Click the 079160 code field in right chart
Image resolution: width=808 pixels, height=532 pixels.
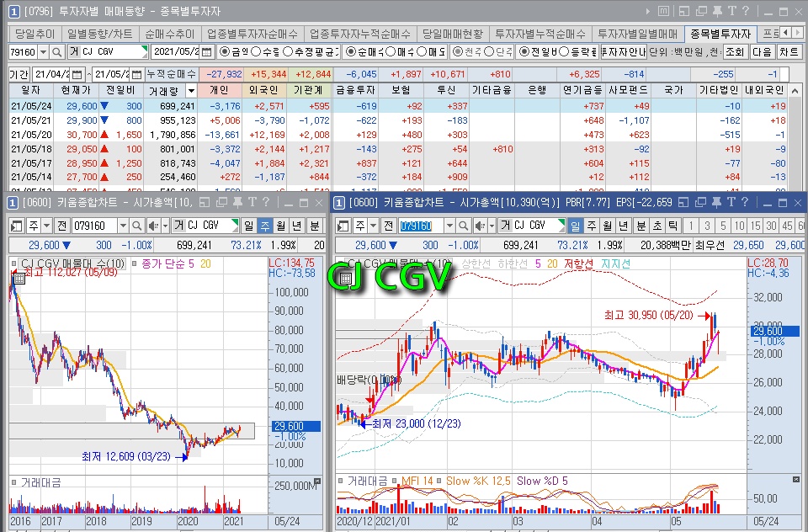coord(421,226)
